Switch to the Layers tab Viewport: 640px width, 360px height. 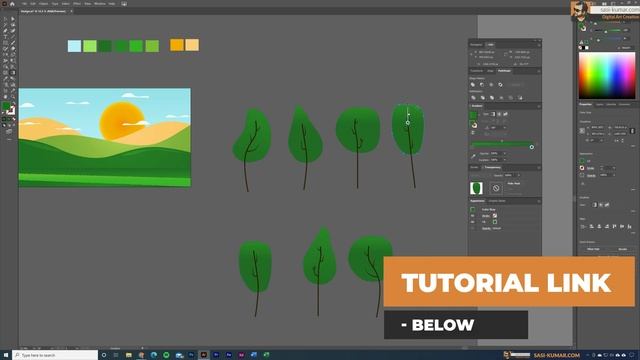click(599, 104)
